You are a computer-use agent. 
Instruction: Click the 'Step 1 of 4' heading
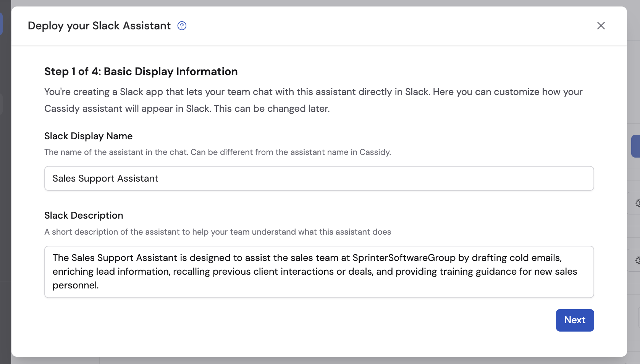[x=141, y=71]
